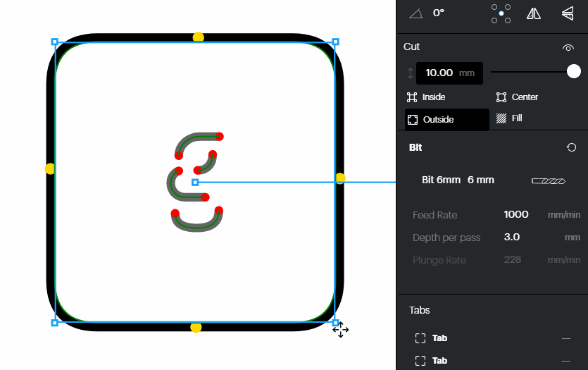Click the yellow tab marker on top edge

tap(199, 37)
